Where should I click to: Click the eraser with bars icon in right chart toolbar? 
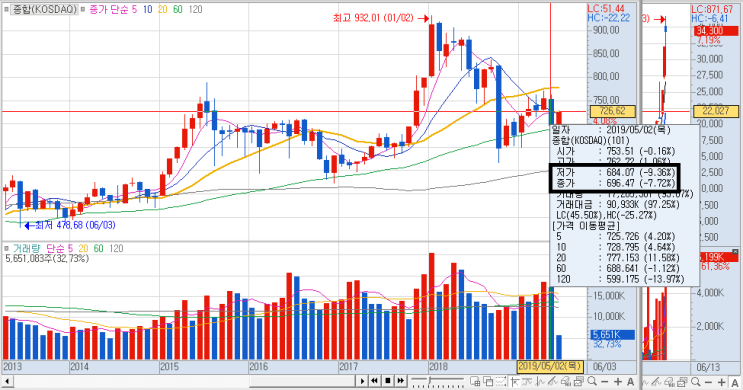(x=670, y=382)
